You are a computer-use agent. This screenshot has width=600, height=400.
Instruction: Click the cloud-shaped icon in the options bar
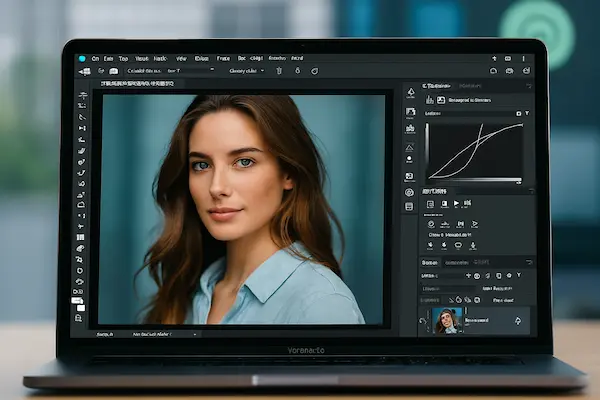click(114, 71)
